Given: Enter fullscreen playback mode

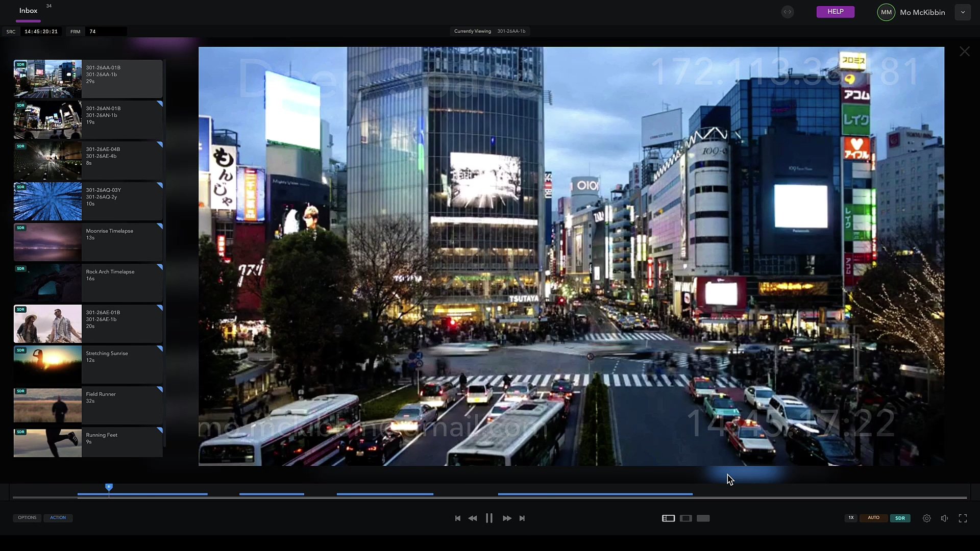Looking at the screenshot, I should 964,518.
